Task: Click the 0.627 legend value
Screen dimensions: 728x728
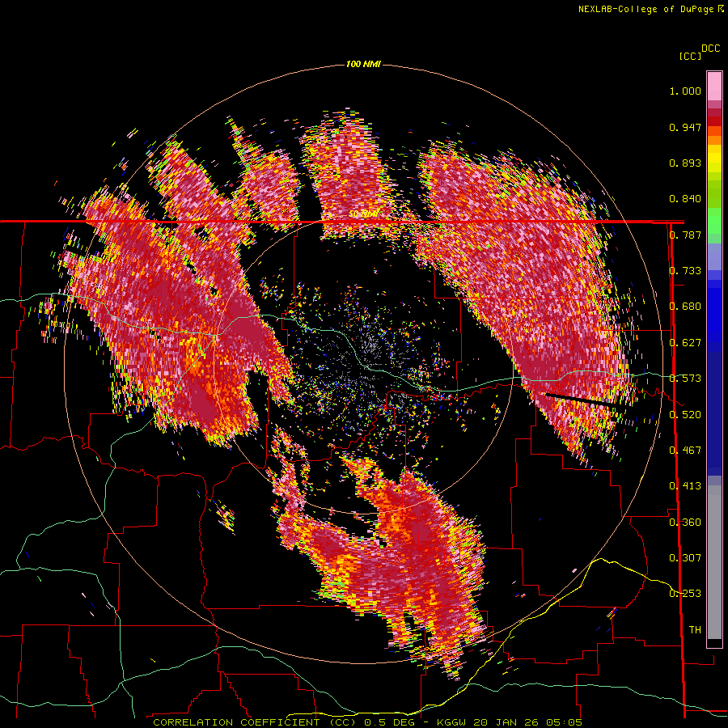Action: pyautogui.click(x=685, y=343)
